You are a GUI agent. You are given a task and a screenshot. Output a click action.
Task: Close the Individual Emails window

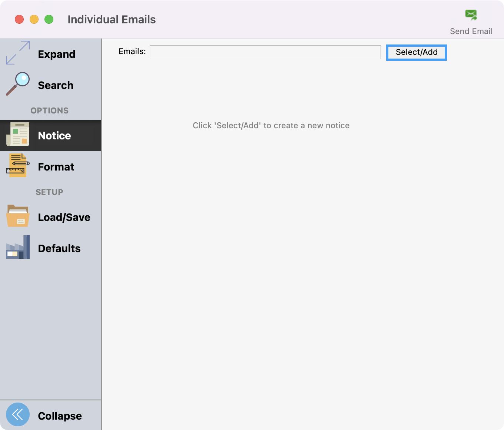(19, 19)
